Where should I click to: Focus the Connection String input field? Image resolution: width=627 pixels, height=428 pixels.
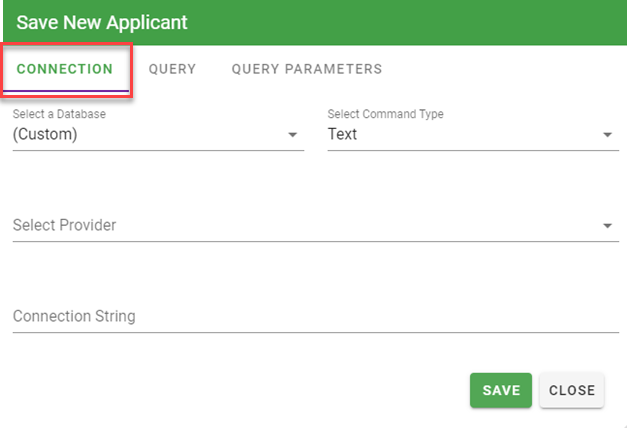point(315,317)
